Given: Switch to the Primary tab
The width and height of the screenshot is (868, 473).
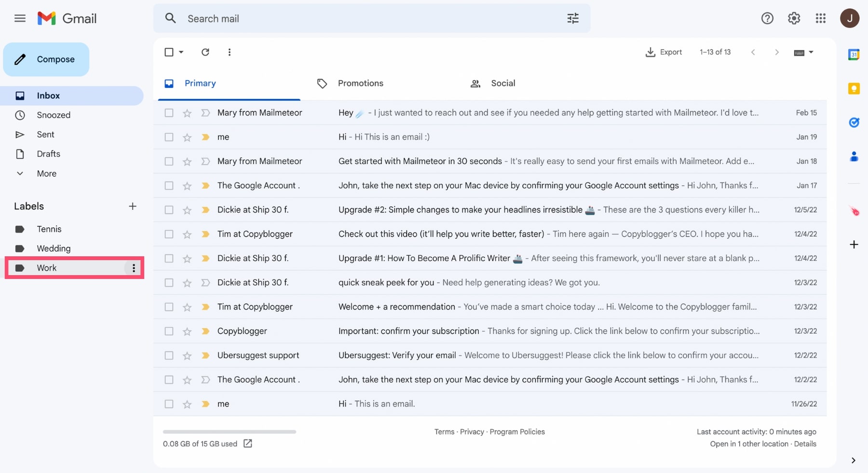Looking at the screenshot, I should [x=229, y=83].
